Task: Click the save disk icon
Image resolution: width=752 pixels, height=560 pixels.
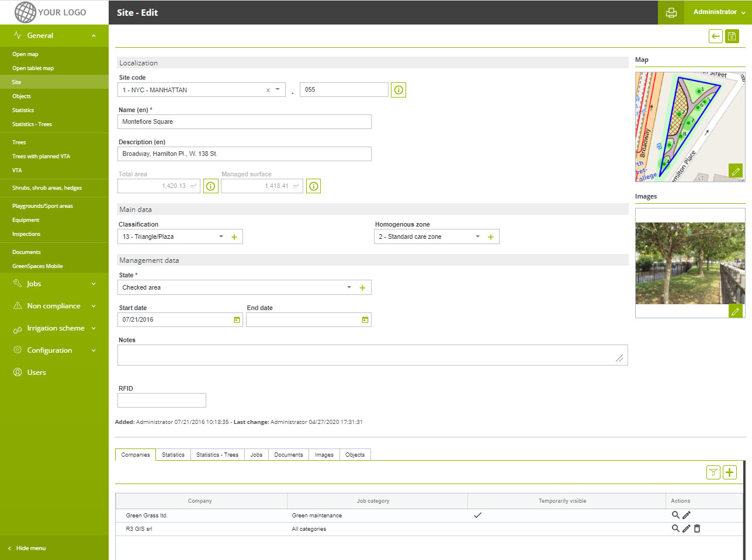Action: [x=732, y=36]
